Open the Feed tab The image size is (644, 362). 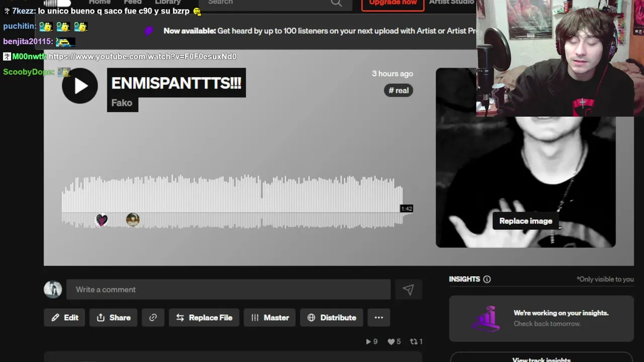(x=133, y=3)
